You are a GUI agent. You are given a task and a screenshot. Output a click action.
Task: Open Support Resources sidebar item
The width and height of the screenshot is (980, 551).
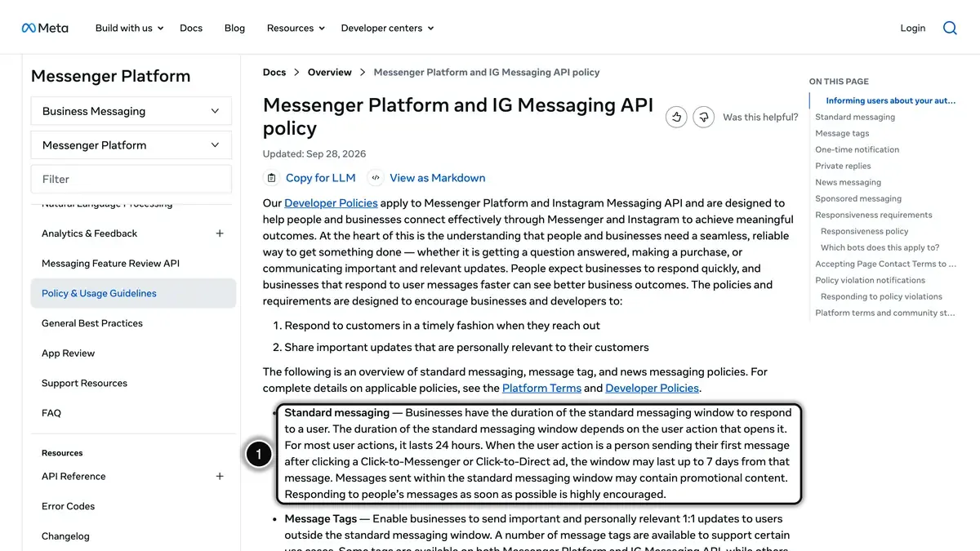(84, 384)
